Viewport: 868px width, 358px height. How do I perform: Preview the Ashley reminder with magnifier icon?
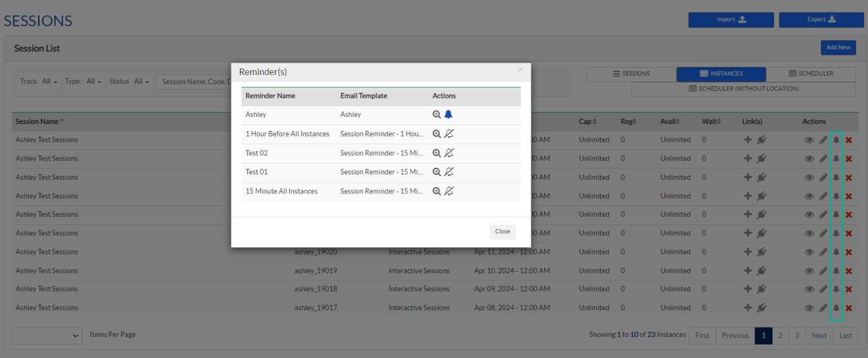pyautogui.click(x=436, y=115)
